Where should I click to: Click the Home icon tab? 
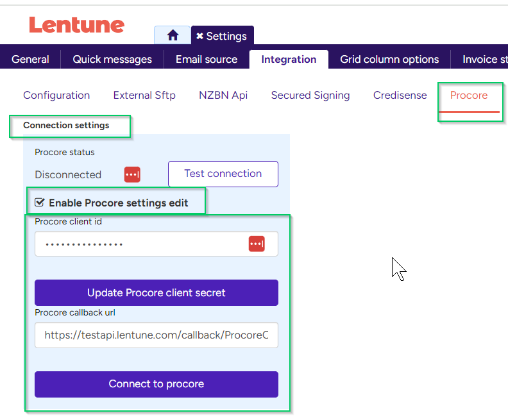coord(173,36)
